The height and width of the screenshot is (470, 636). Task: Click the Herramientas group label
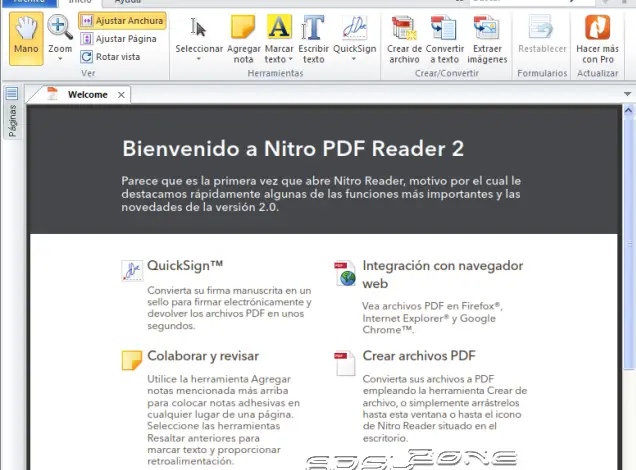[275, 73]
